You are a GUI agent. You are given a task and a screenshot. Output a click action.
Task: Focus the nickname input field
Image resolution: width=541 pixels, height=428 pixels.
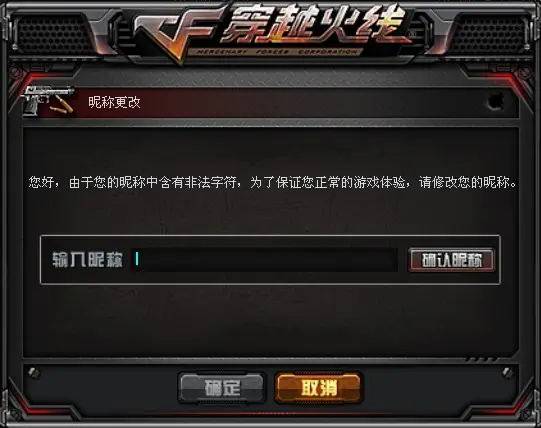coord(265,260)
